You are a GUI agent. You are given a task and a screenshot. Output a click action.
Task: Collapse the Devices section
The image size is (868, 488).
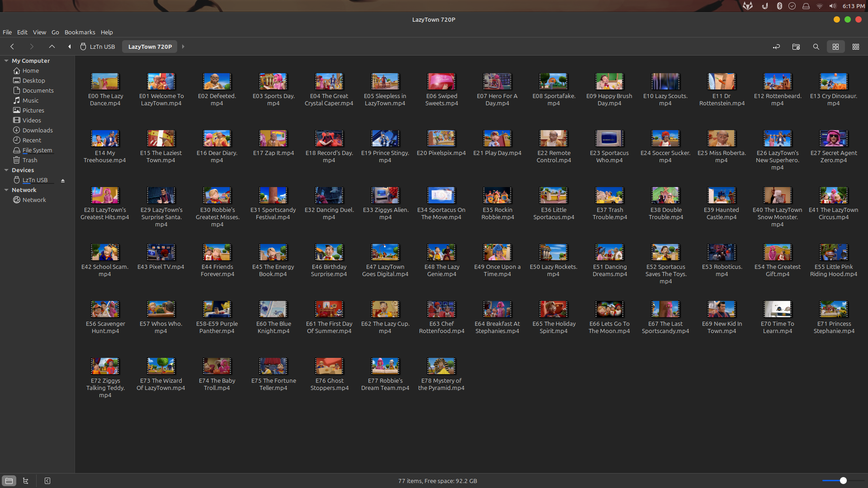point(6,170)
